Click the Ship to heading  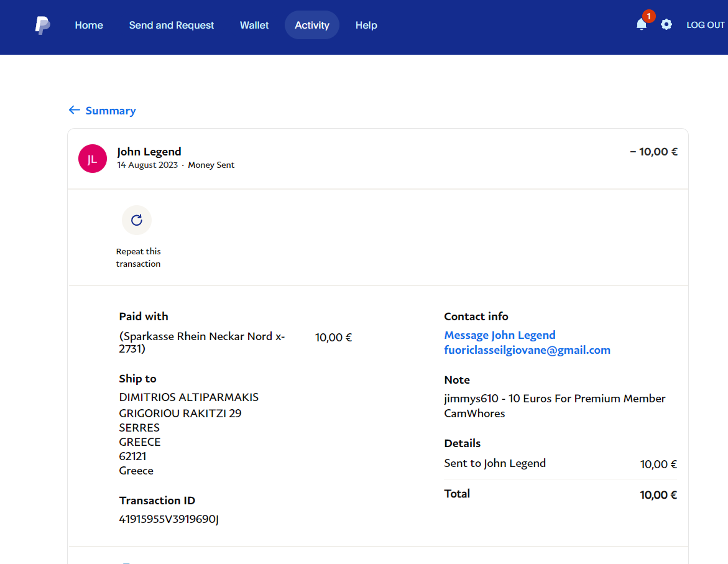137,379
